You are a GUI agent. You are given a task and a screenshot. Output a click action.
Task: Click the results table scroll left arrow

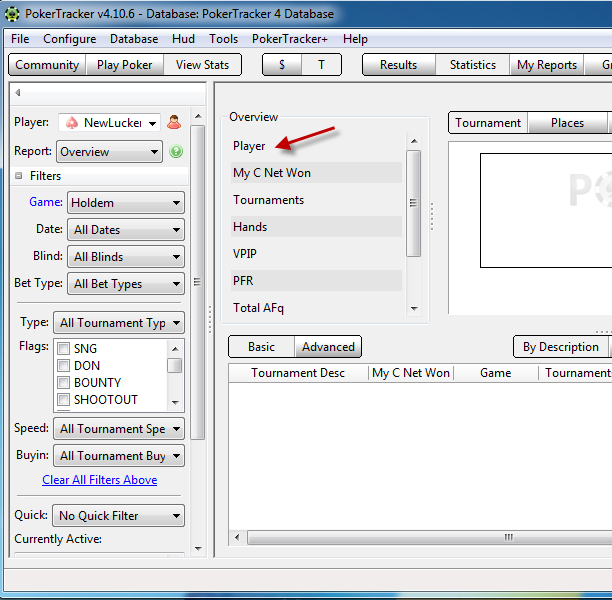(237, 537)
